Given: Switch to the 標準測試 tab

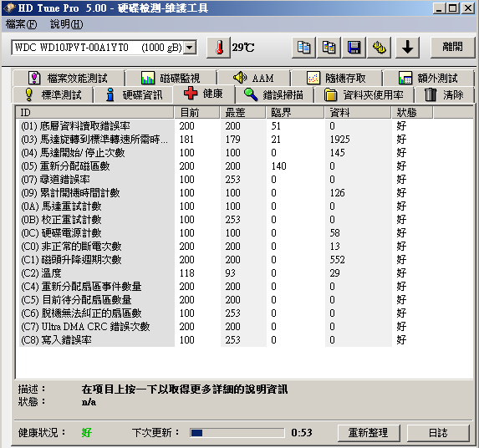Looking at the screenshot, I should pyautogui.click(x=53, y=95).
